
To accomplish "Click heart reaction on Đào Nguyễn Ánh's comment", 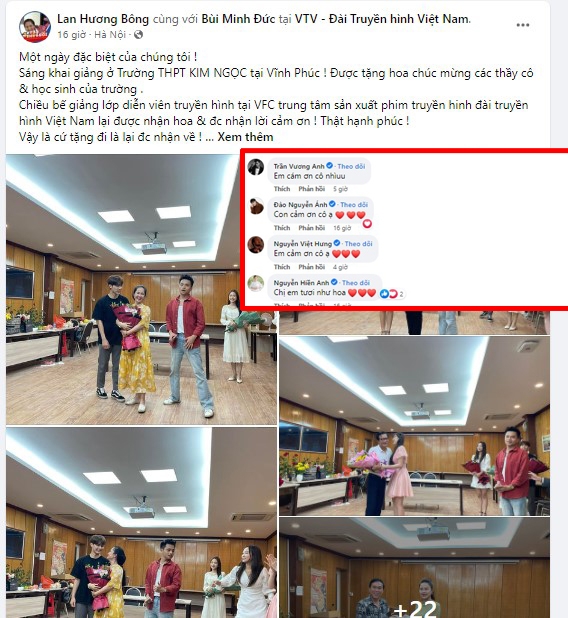I will tap(367, 223).
